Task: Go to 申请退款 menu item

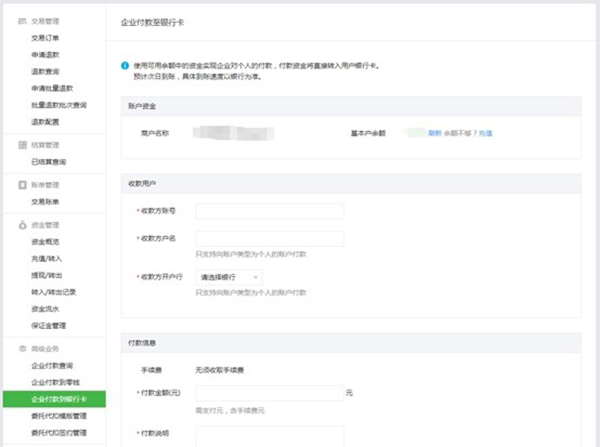Action: 46,54
